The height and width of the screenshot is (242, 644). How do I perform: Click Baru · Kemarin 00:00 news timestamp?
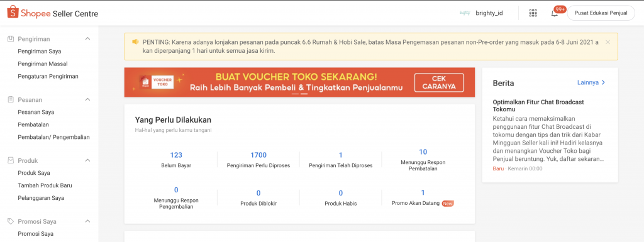click(x=518, y=168)
